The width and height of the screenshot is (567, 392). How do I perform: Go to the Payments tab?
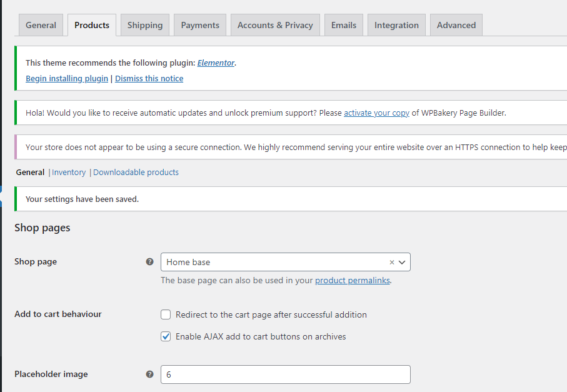click(x=200, y=26)
